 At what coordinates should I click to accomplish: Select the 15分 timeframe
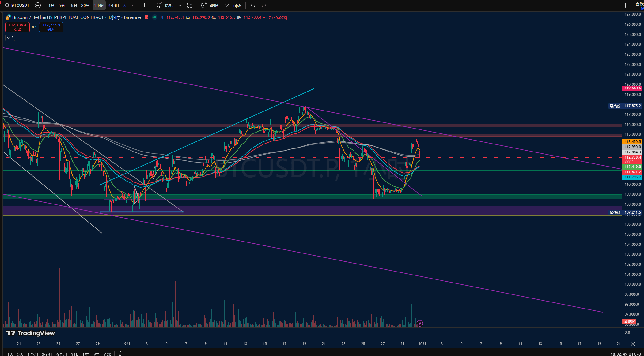pyautogui.click(x=73, y=5)
